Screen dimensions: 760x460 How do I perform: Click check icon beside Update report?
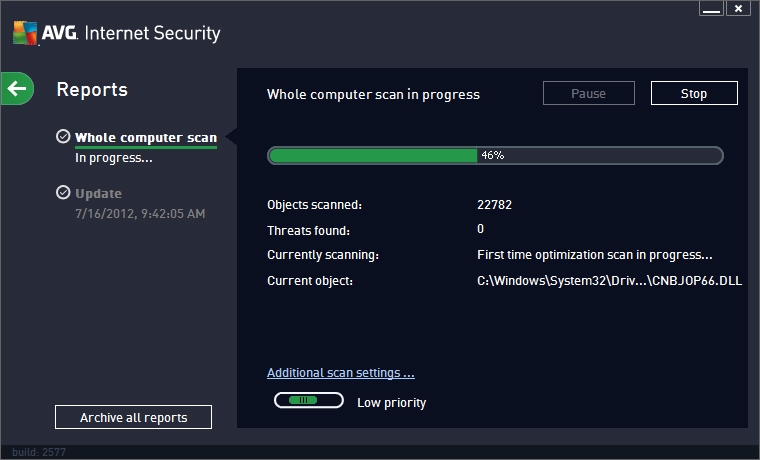pyautogui.click(x=63, y=192)
